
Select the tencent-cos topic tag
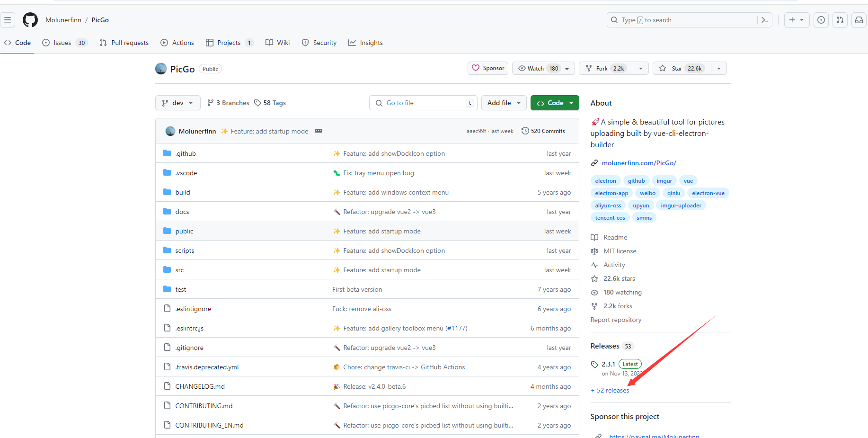[x=610, y=218]
